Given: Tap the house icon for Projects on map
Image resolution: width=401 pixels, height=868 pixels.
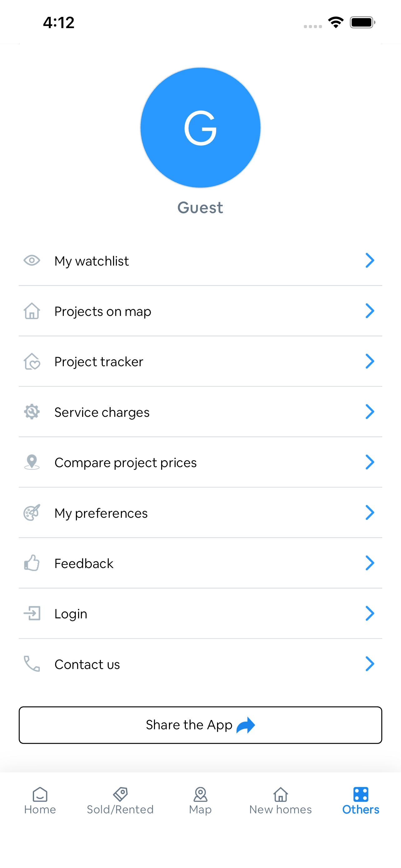Looking at the screenshot, I should tap(32, 311).
